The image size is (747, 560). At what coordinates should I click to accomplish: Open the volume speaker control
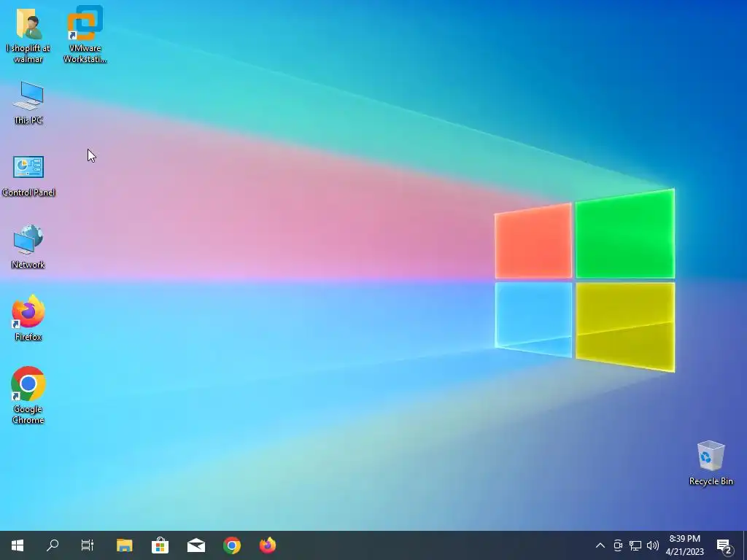pos(653,545)
